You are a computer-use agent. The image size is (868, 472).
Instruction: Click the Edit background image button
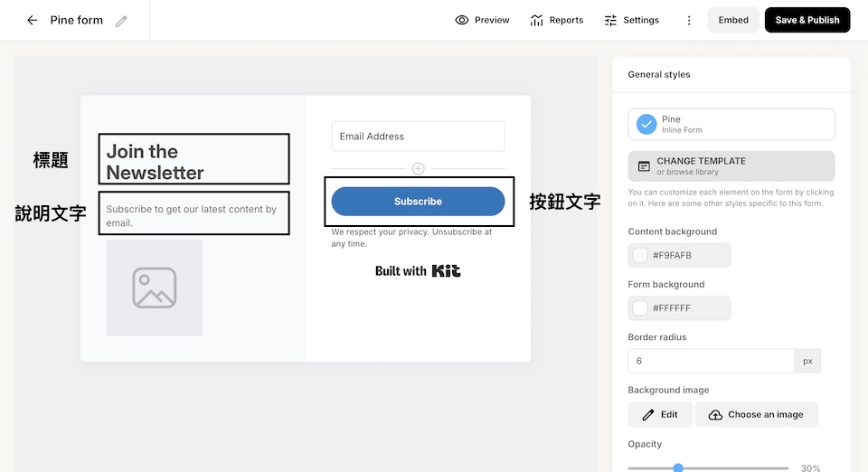pyautogui.click(x=660, y=414)
